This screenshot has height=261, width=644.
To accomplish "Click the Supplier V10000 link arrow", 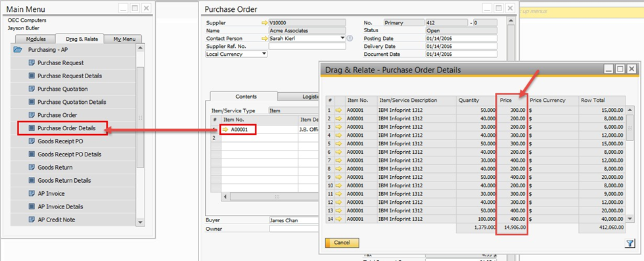I will point(264,22).
